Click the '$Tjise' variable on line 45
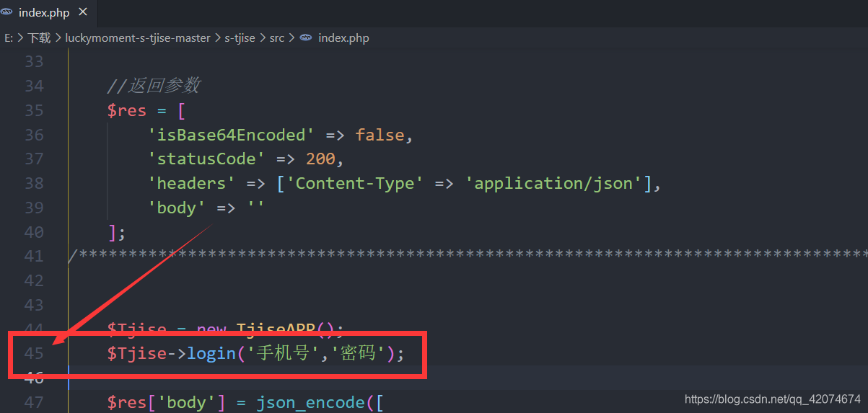 [x=136, y=354]
